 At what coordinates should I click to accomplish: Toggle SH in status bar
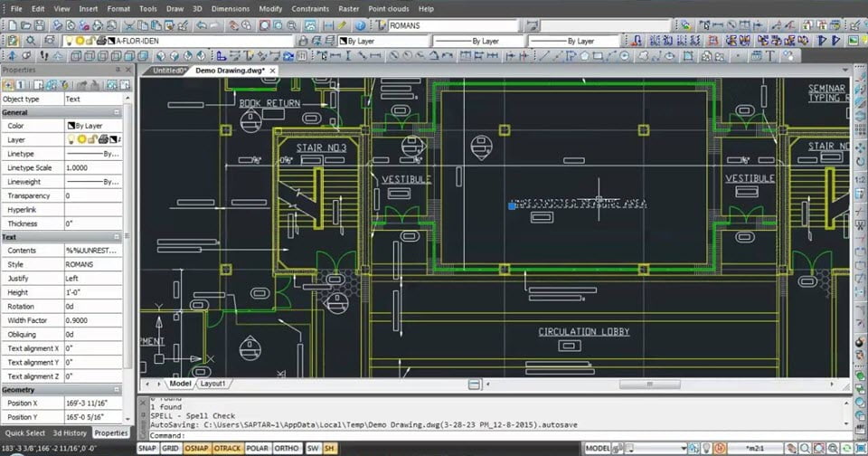329,448
